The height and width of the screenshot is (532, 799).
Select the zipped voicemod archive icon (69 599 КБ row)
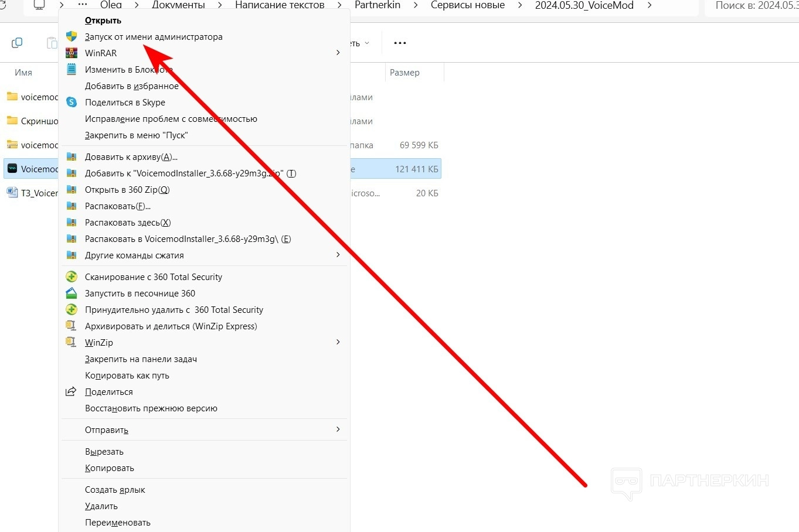click(12, 145)
